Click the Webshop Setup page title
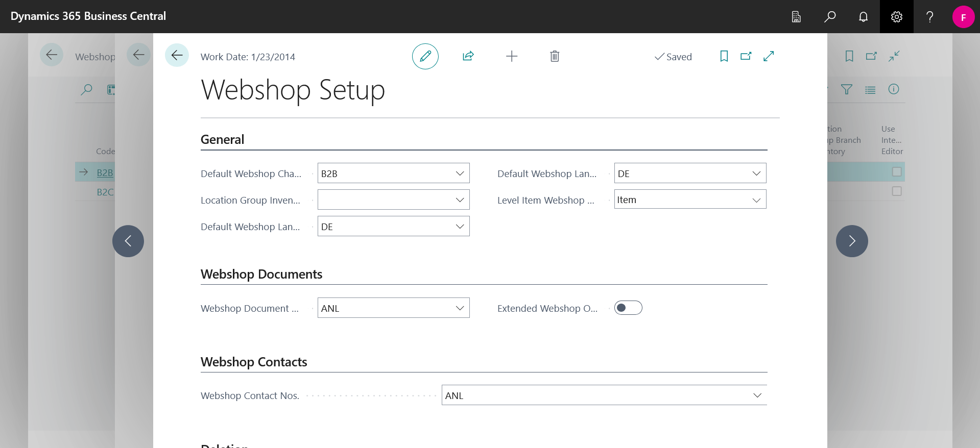The width and height of the screenshot is (980, 448). pos(293,90)
